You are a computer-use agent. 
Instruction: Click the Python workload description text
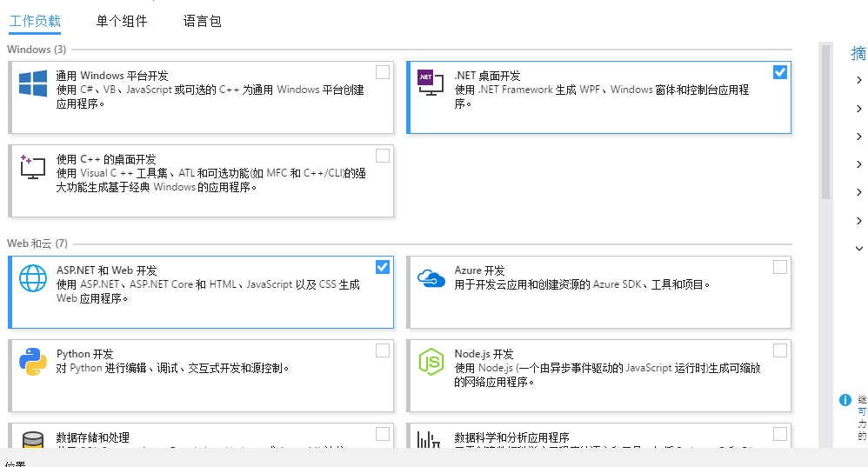172,368
